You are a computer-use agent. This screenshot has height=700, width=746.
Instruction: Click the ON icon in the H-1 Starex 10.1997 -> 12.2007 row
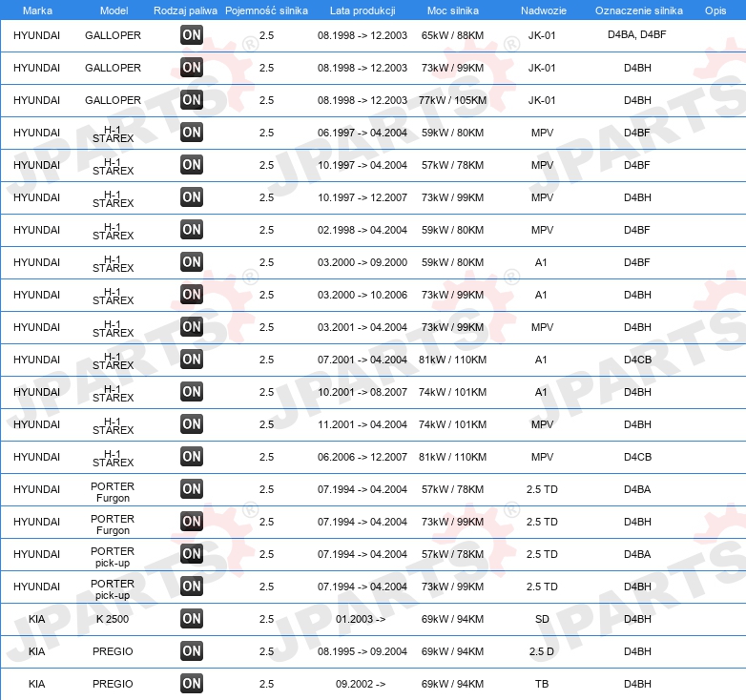[x=192, y=196]
